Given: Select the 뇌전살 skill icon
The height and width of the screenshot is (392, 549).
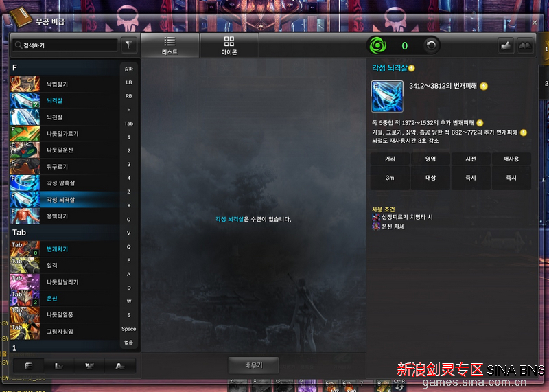Looking at the screenshot, I should [x=25, y=117].
